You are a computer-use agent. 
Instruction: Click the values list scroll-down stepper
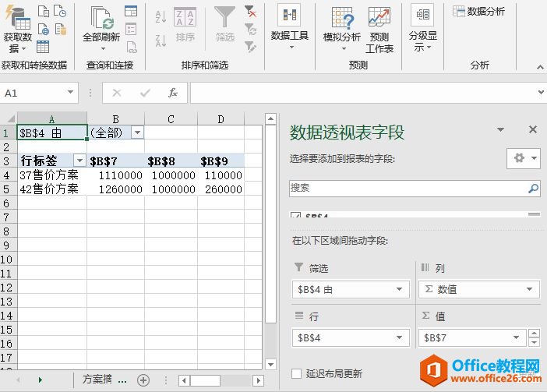[534, 342]
